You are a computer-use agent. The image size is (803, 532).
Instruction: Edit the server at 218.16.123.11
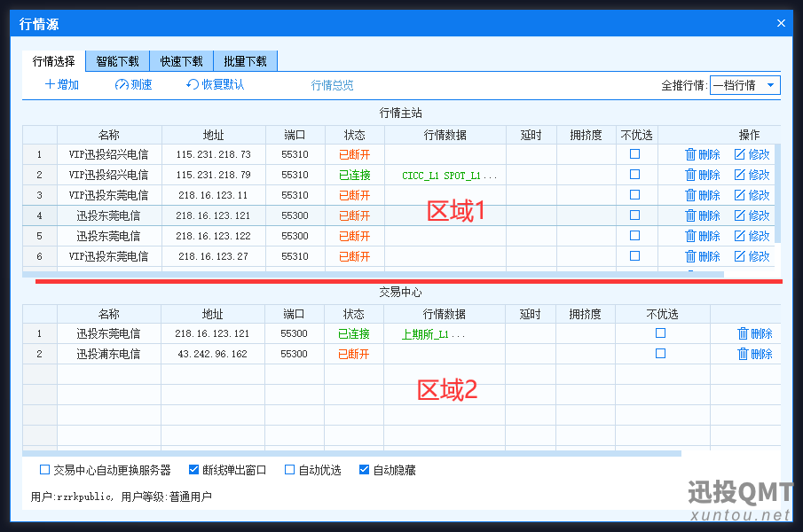click(752, 195)
